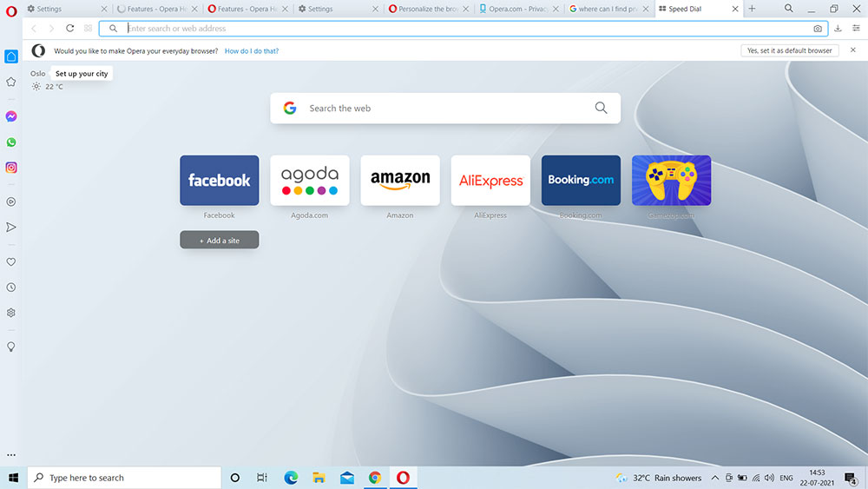Open the taskbar volume control

769,478
